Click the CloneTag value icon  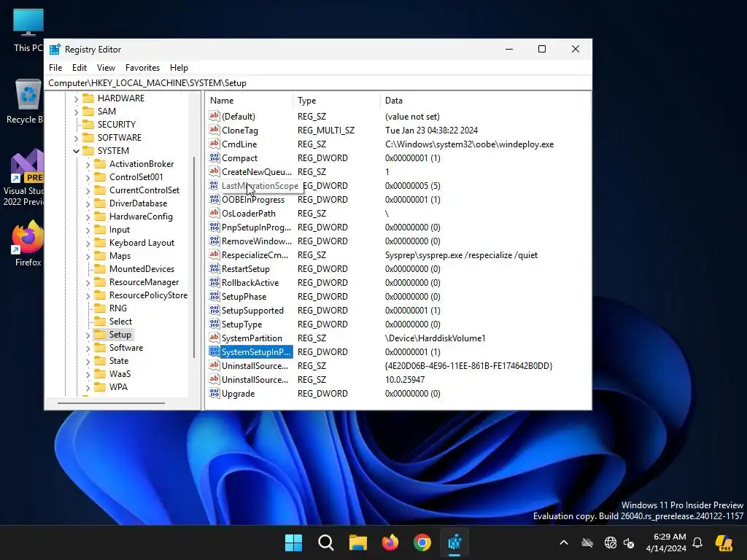[x=214, y=130]
